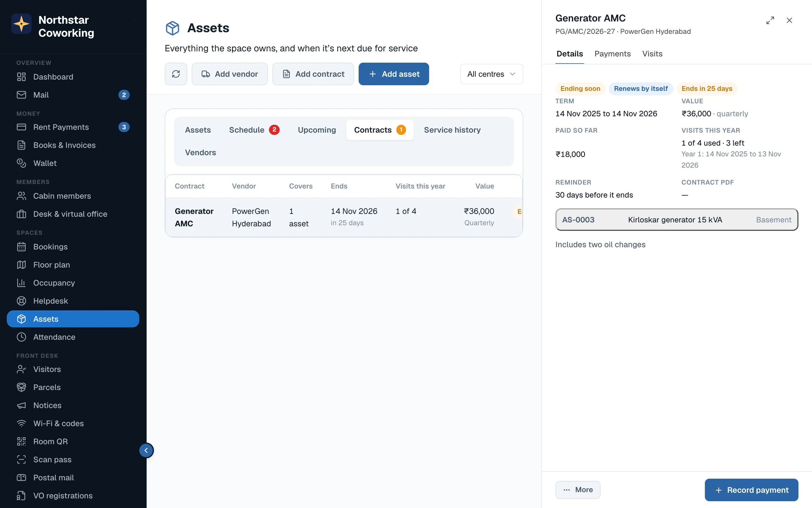Viewport: 812px width, 508px height.
Task: Select the Assets tab in the tab strip
Action: point(198,130)
